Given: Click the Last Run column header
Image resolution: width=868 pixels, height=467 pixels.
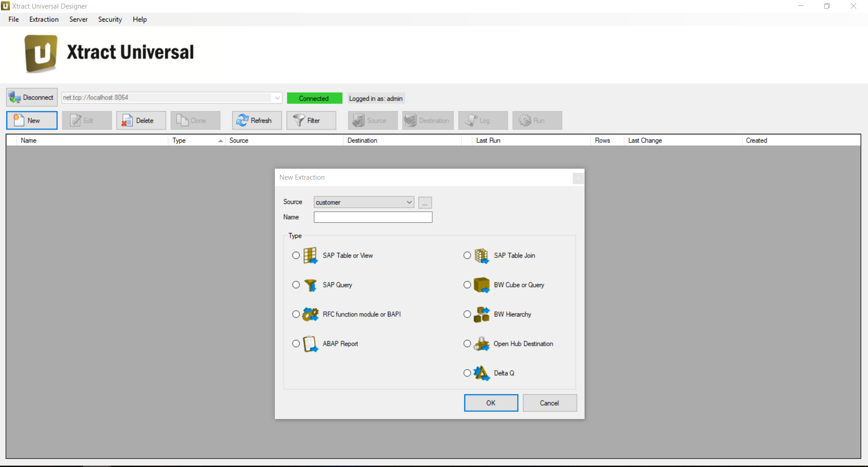Looking at the screenshot, I should coord(531,140).
